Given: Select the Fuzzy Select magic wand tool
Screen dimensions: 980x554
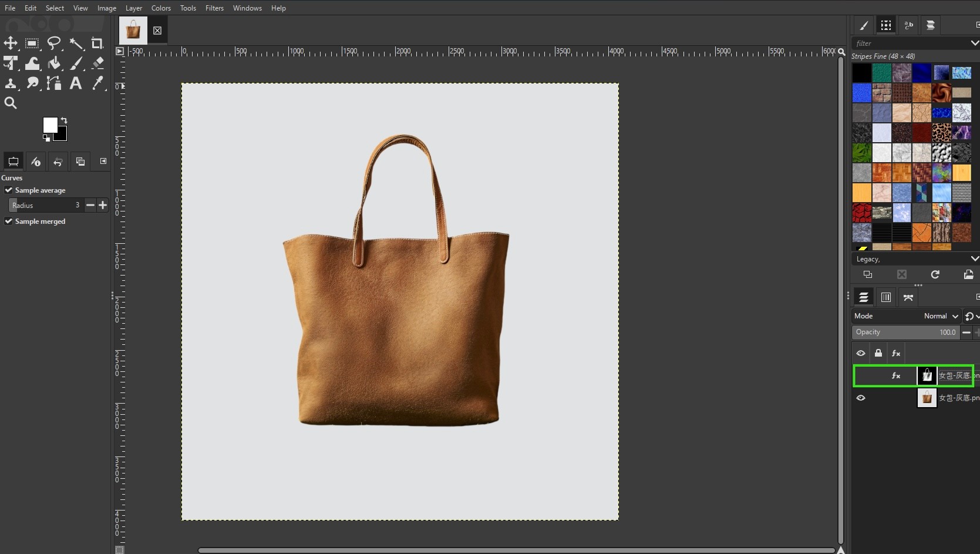Looking at the screenshot, I should (76, 43).
